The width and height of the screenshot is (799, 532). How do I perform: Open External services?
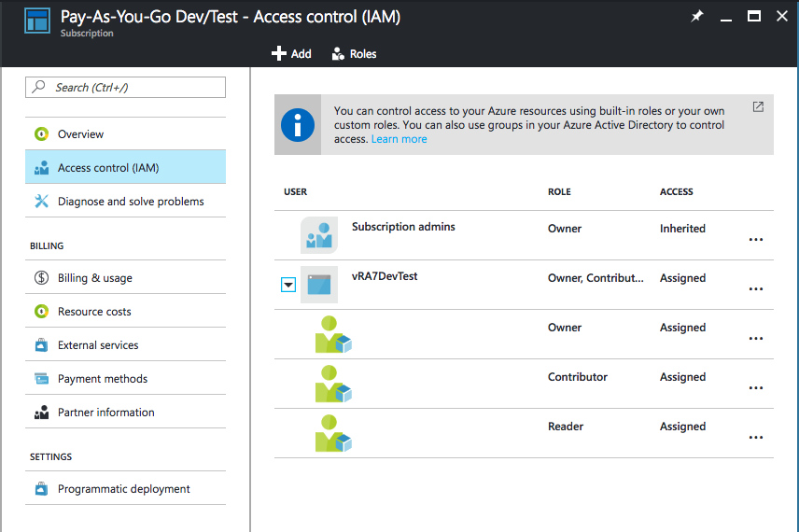(125, 344)
